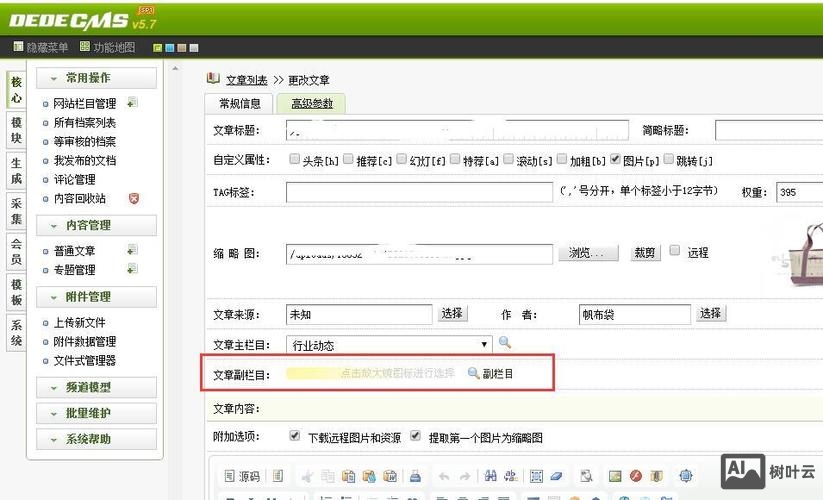This screenshot has width=823, height=500.
Task: Check the 头条[h] attribute checkbox
Action: pyautogui.click(x=294, y=159)
